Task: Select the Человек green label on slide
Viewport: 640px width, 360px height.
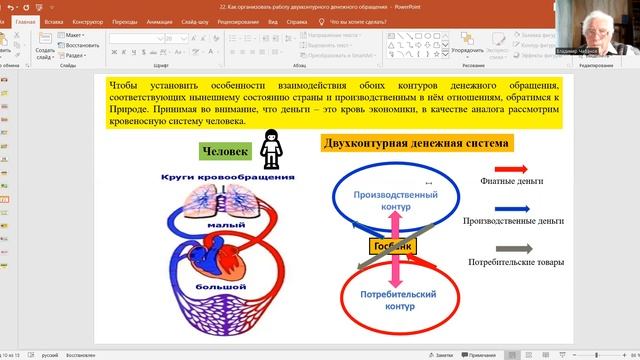Action: 225,151
